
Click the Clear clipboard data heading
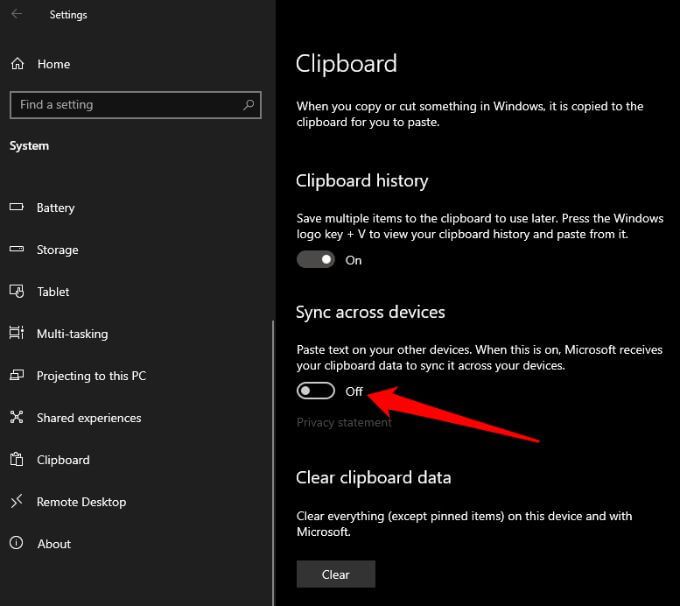coord(373,478)
